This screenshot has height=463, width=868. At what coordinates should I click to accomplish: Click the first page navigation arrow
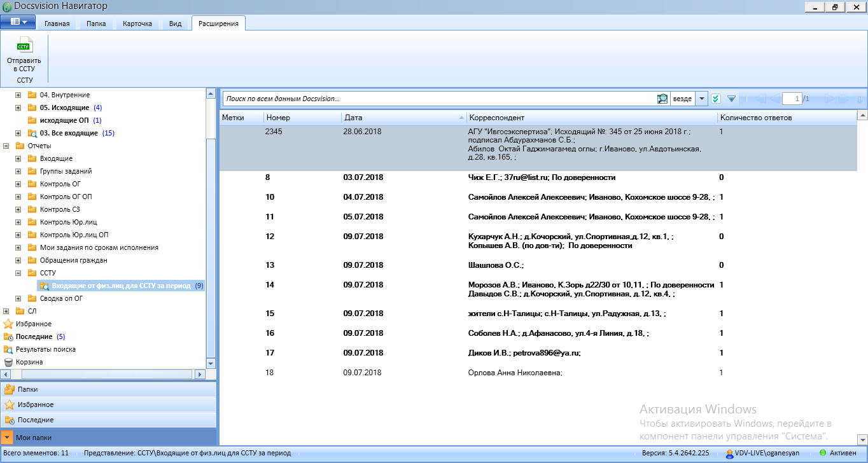[x=759, y=99]
